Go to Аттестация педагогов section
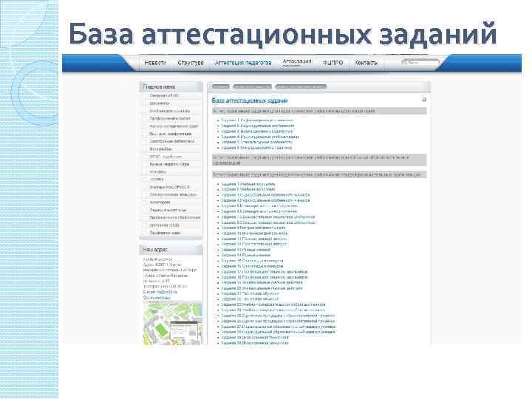 [243, 63]
